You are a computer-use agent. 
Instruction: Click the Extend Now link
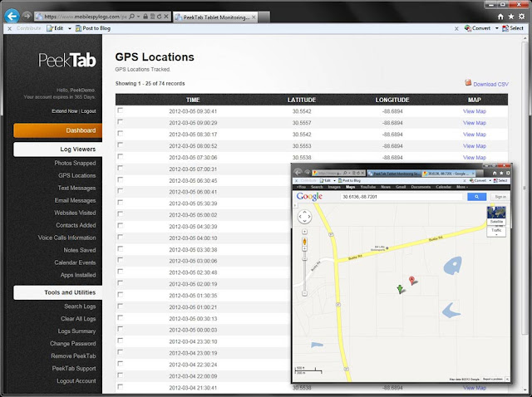65,110
